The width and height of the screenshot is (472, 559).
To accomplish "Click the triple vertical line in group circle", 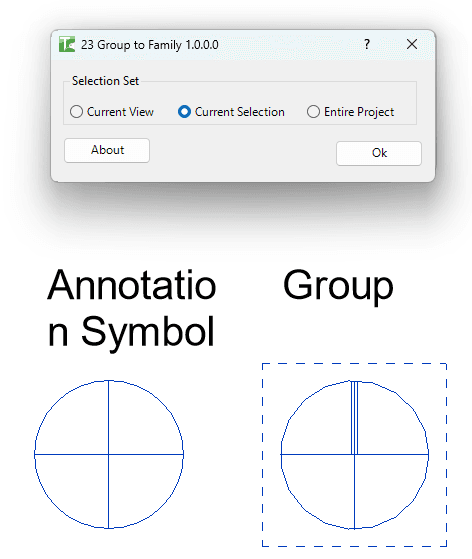I will [354, 417].
